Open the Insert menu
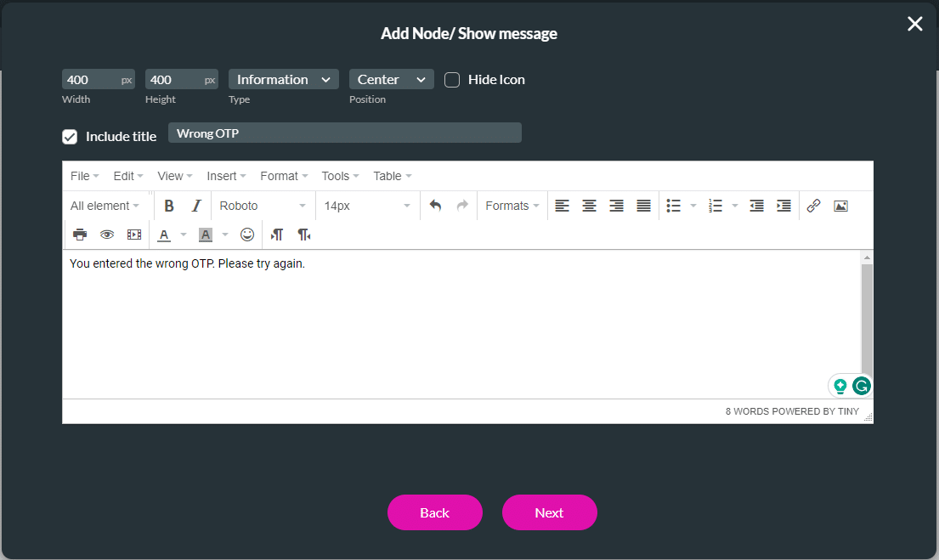This screenshot has height=560, width=939. point(223,176)
